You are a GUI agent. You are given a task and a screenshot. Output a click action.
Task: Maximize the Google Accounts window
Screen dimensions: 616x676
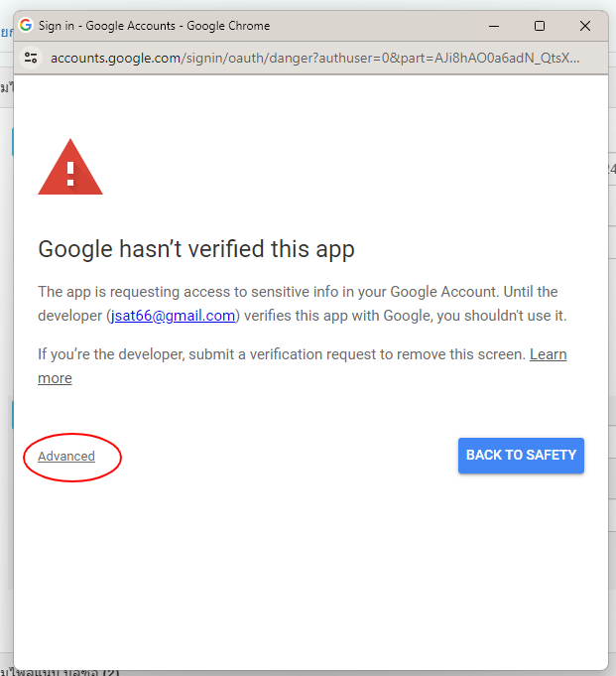tap(540, 26)
